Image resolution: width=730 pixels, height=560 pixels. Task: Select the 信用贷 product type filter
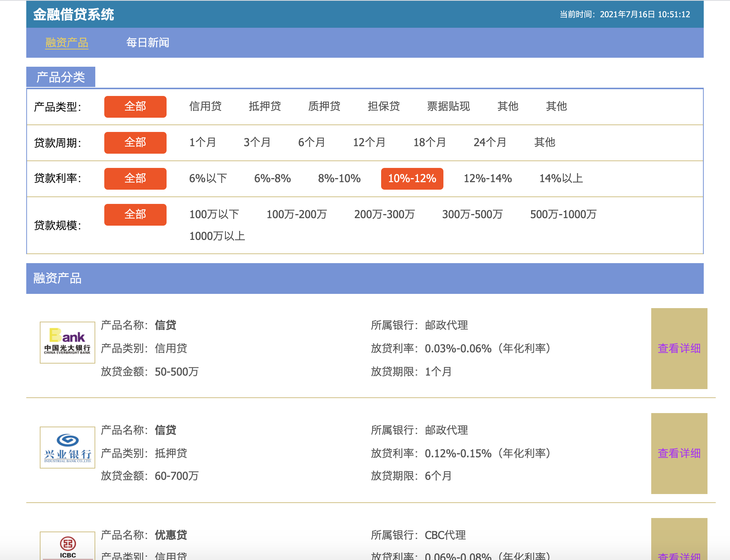205,106
